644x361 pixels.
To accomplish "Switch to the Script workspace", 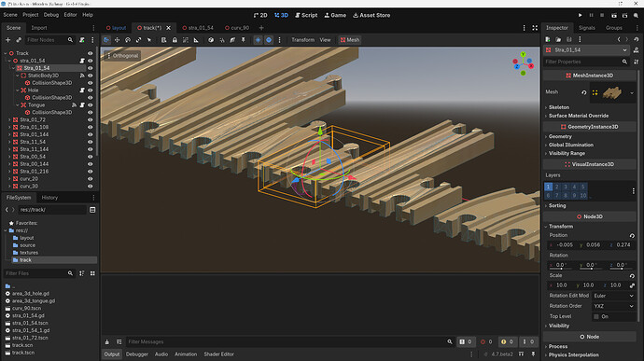I will 306,15.
